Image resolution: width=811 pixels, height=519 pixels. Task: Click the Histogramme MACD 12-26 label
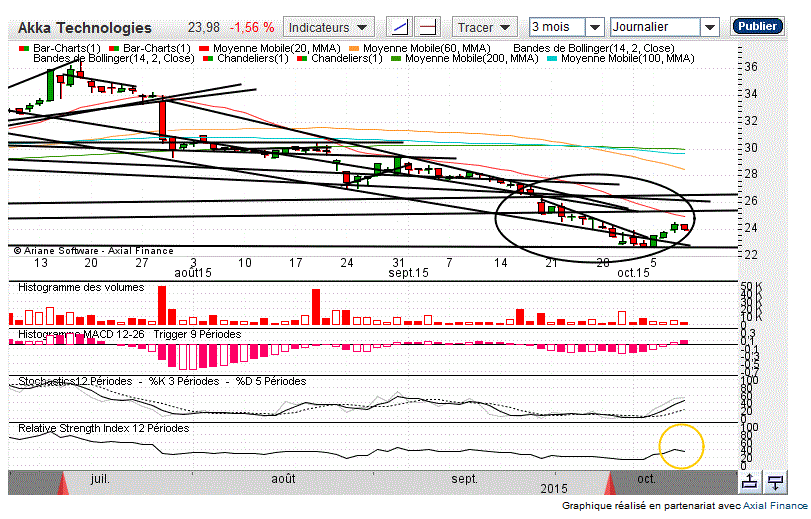pos(81,334)
